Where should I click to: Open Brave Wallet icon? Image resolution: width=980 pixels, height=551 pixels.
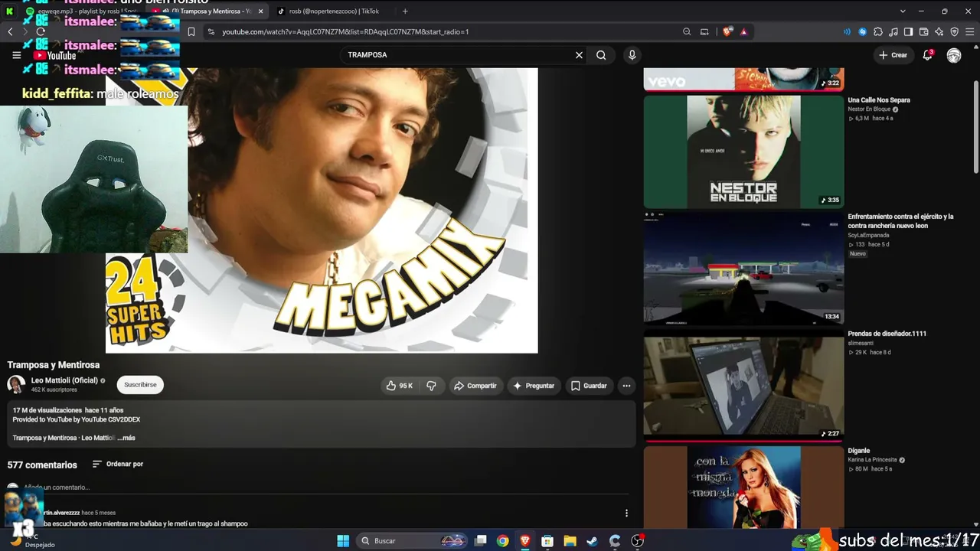923,32
